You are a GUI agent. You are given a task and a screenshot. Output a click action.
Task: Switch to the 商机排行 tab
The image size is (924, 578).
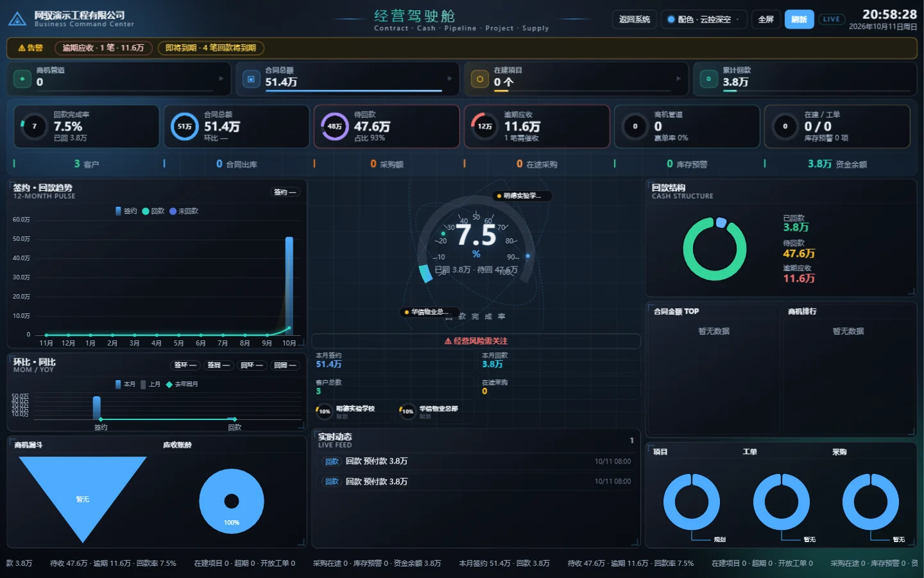click(802, 311)
